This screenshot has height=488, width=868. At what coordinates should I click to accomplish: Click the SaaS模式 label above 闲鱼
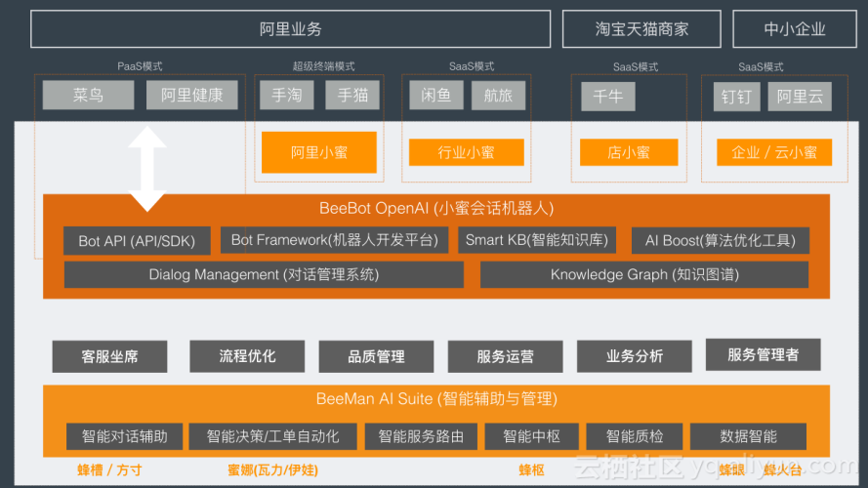(472, 66)
